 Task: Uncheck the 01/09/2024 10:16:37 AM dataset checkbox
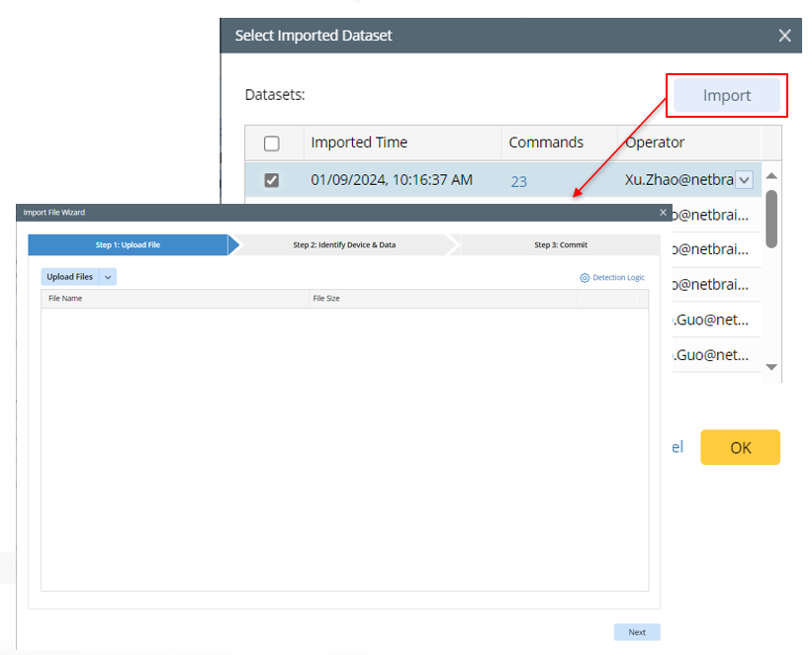coord(271,180)
